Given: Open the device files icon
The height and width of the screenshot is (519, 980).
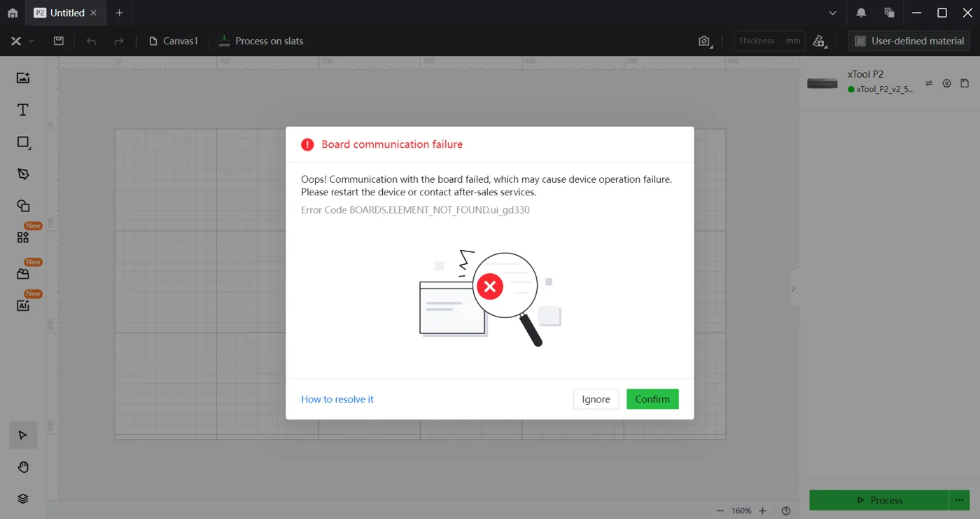Looking at the screenshot, I should click(x=965, y=83).
